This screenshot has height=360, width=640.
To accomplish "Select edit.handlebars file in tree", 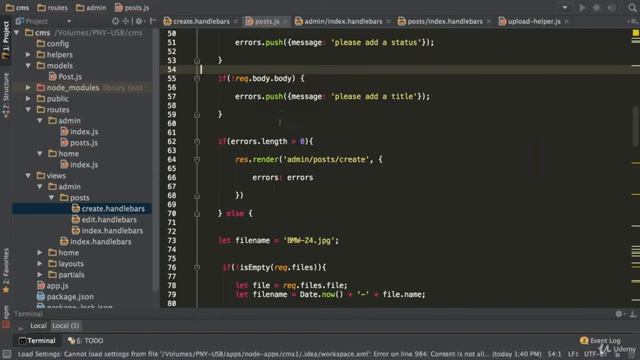I will tap(104, 220).
